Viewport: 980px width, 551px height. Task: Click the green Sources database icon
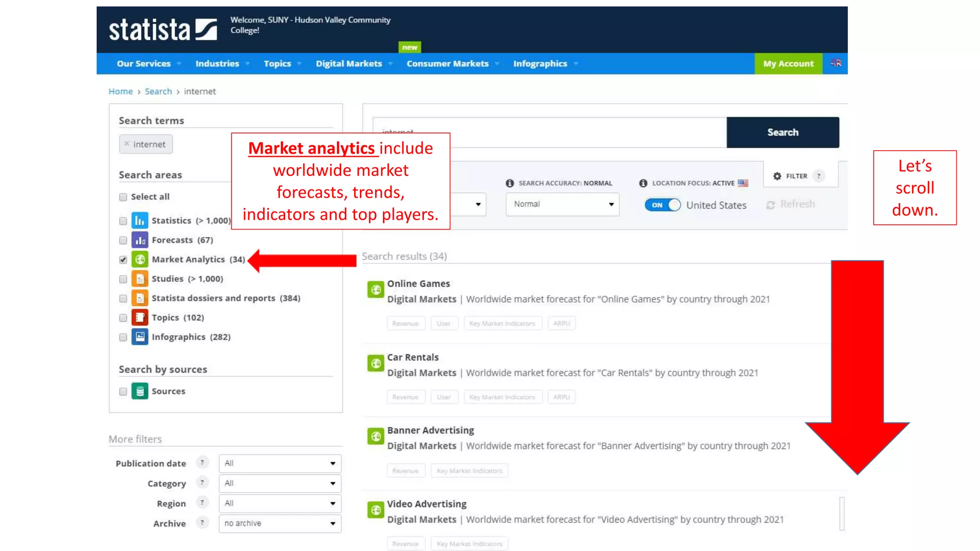click(x=140, y=391)
